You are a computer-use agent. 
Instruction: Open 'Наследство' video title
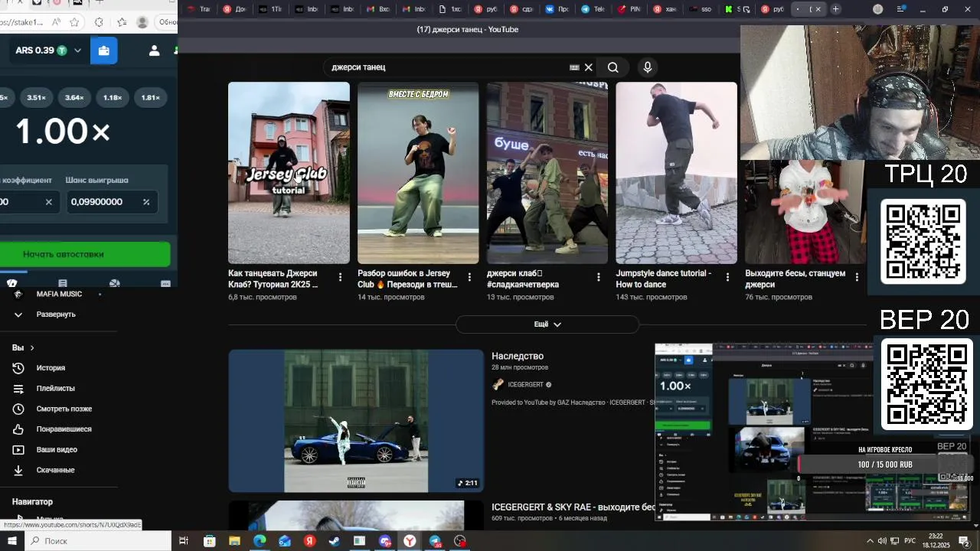click(x=518, y=356)
